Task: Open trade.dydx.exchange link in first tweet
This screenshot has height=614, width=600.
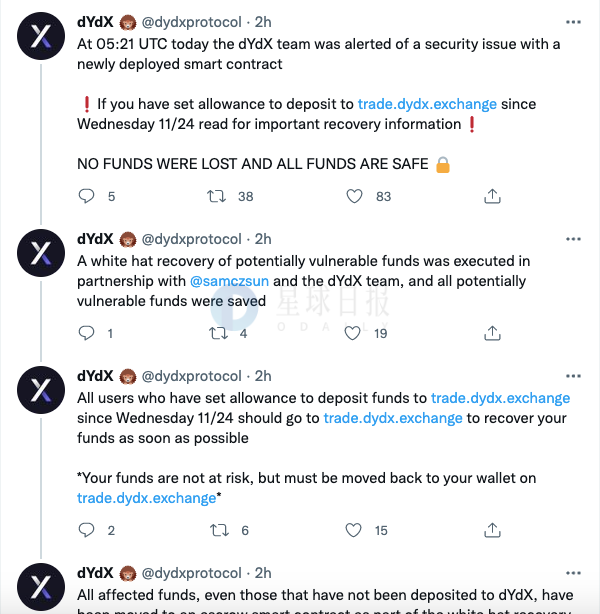Action: click(x=427, y=104)
